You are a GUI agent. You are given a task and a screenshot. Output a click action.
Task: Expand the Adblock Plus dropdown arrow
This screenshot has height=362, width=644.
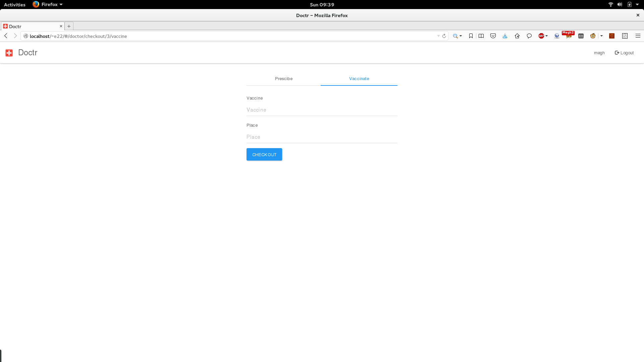(547, 36)
